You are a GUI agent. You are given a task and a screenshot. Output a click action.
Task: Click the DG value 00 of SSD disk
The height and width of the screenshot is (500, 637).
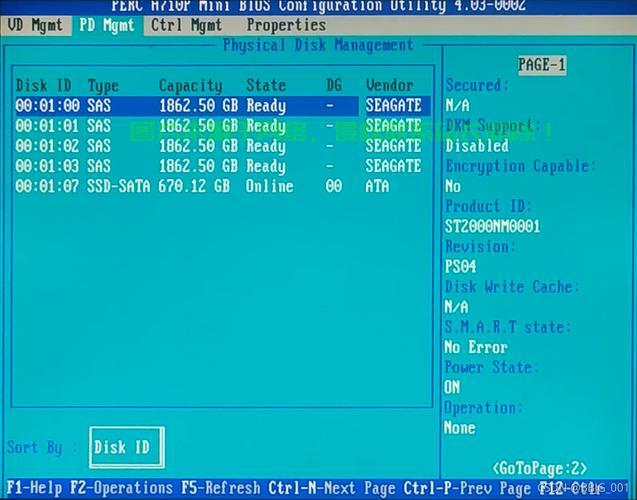tap(334, 186)
